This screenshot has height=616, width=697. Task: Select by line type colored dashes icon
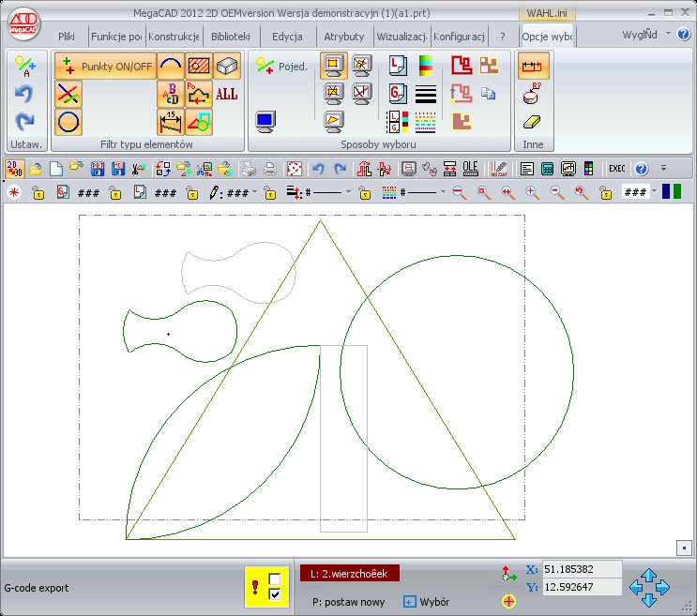click(425, 122)
